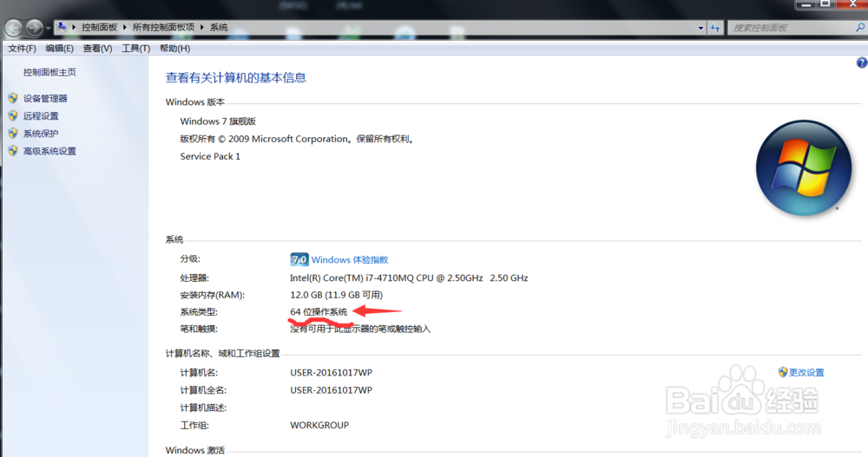This screenshot has width=868, height=457.
Task: Open 高级系统设置 link
Action: (x=49, y=152)
